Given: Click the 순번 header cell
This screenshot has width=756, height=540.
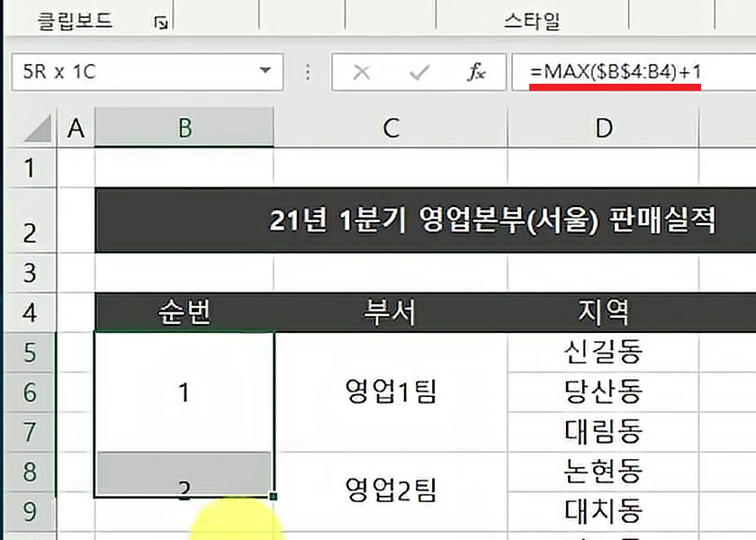Looking at the screenshot, I should pyautogui.click(x=184, y=312).
